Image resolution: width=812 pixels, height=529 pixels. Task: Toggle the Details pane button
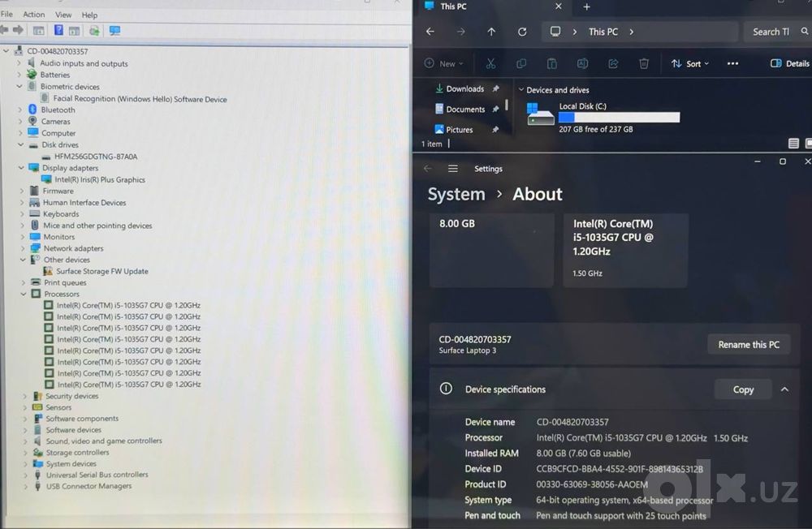(x=790, y=63)
